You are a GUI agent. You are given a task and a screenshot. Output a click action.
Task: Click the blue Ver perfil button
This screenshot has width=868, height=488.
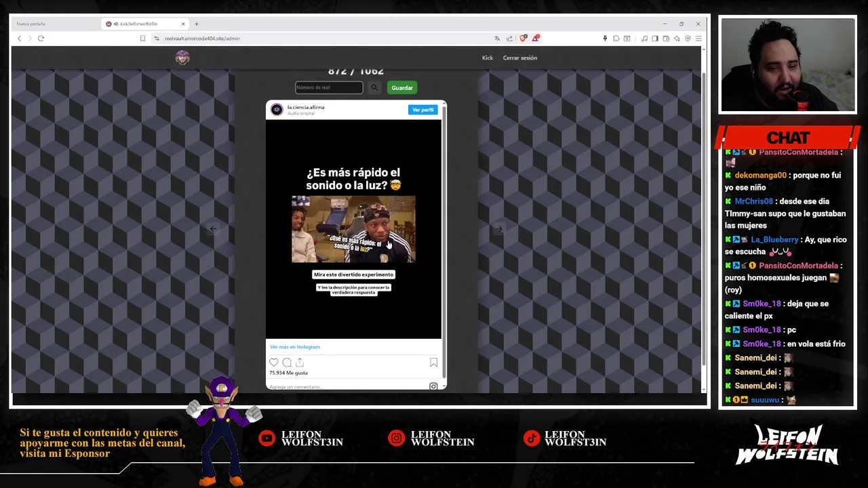(x=422, y=110)
